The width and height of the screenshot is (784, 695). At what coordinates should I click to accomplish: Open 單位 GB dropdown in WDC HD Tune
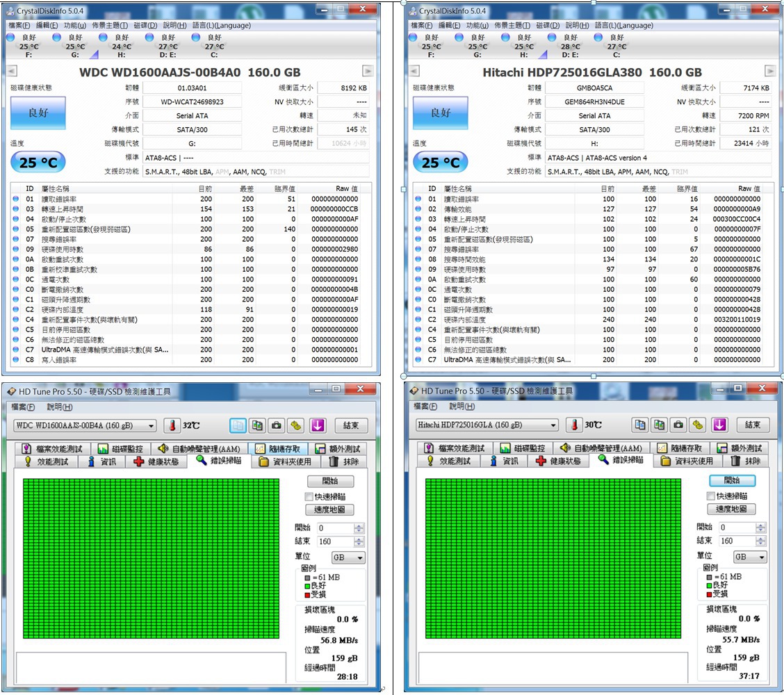tap(348, 557)
